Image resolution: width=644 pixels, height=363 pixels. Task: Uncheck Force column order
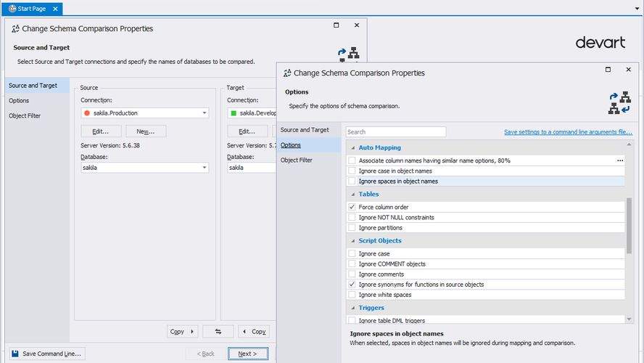tap(352, 208)
